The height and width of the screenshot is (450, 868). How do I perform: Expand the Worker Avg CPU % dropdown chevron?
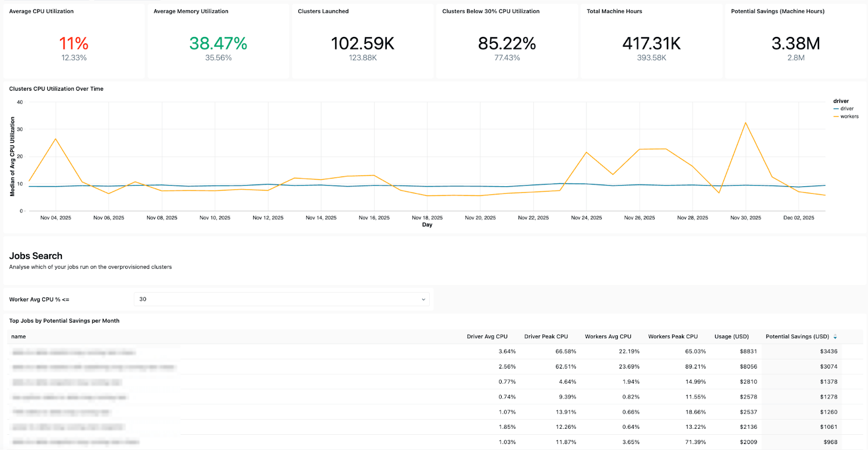click(x=423, y=300)
